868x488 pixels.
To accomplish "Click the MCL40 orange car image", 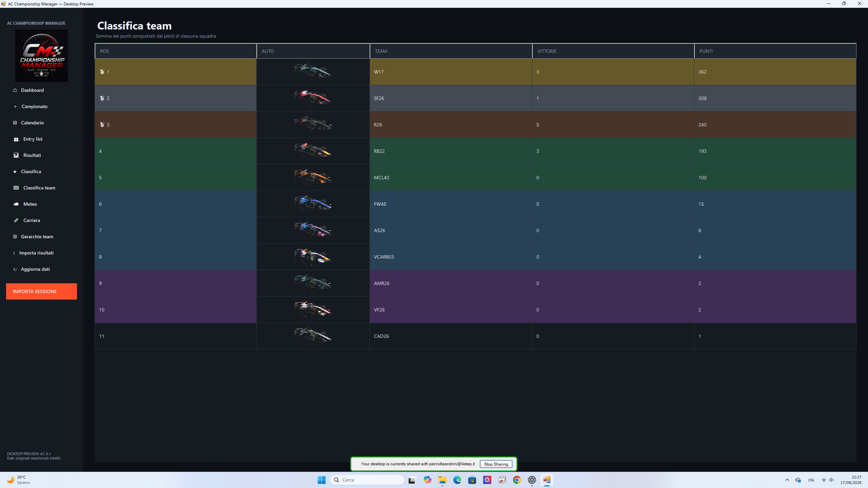I will coord(313,177).
